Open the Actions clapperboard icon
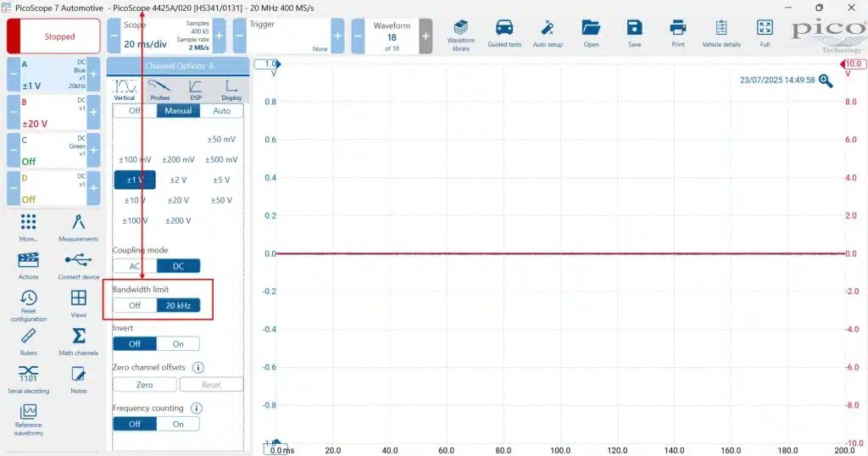Image resolution: width=868 pixels, height=456 pixels. [28, 265]
